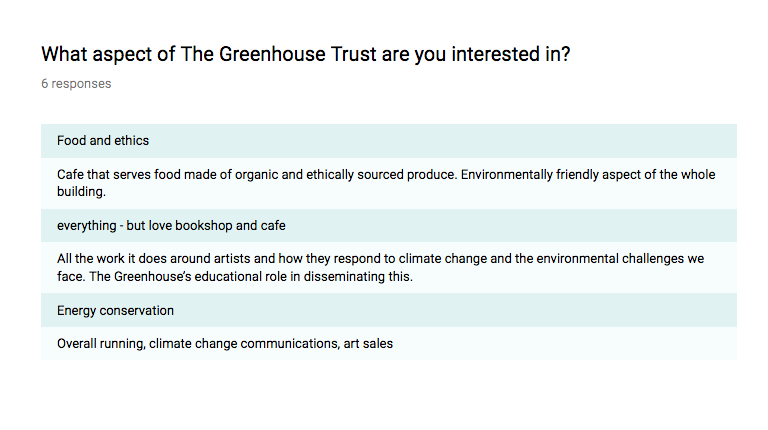The image size is (768, 430).
Task: Click the word 'ethics' in first response
Action: click(x=131, y=141)
